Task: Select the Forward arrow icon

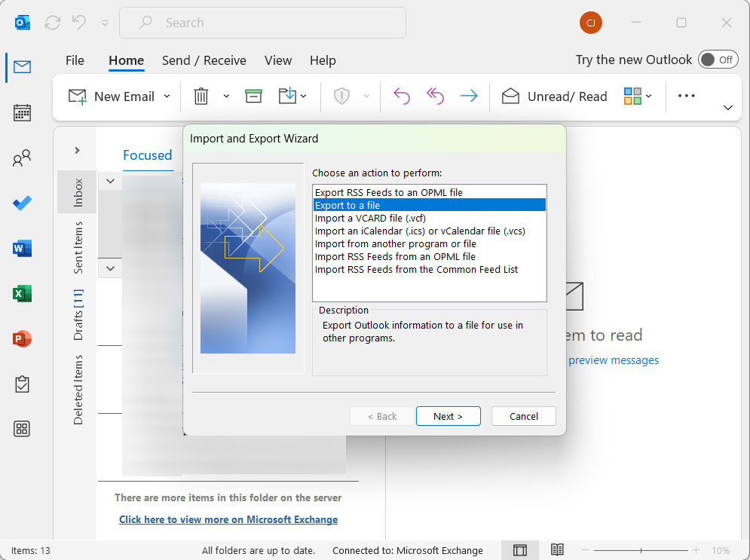Action: coord(468,96)
